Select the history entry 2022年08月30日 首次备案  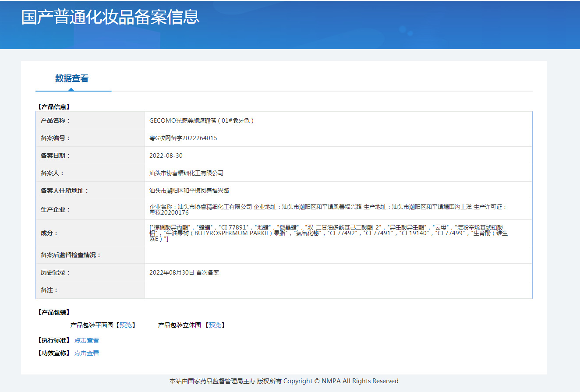tap(184, 272)
